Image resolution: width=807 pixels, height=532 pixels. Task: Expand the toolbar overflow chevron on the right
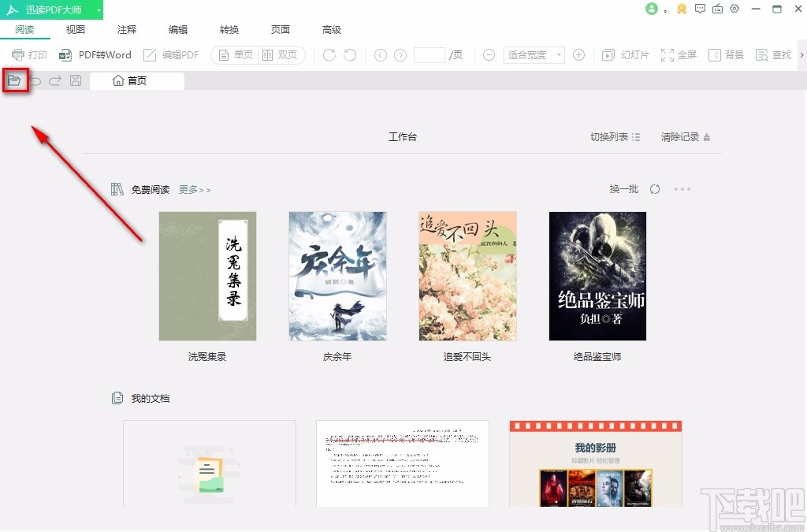click(x=801, y=55)
